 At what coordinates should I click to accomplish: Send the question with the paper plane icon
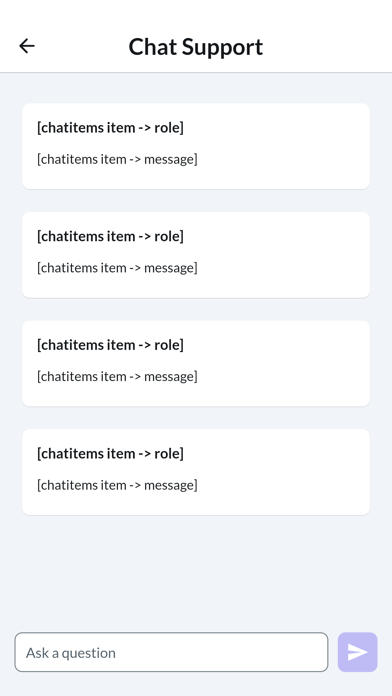pyautogui.click(x=357, y=652)
